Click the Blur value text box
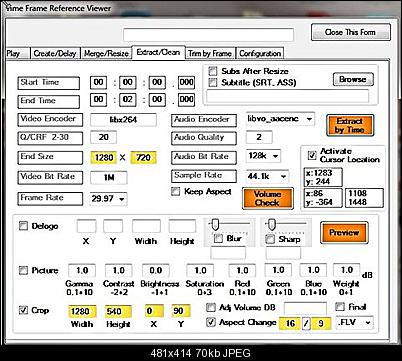The width and height of the screenshot is (402, 361). click(x=228, y=253)
